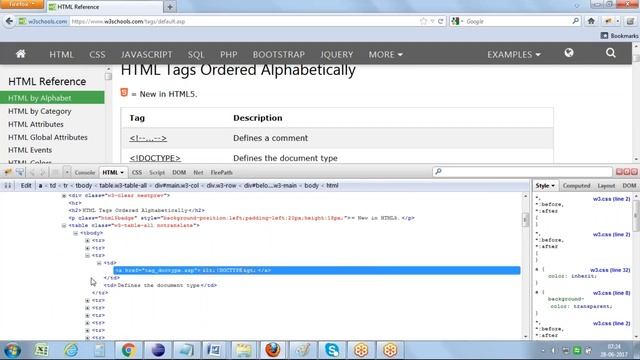Image resolution: width=640 pixels, height=360 pixels.
Task: Switch to the CSS tab in Firebug
Action: [x=137, y=172]
